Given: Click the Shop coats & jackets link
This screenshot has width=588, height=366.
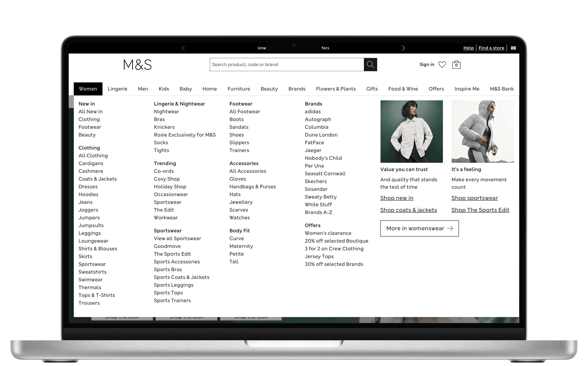Looking at the screenshot, I should [408, 210].
